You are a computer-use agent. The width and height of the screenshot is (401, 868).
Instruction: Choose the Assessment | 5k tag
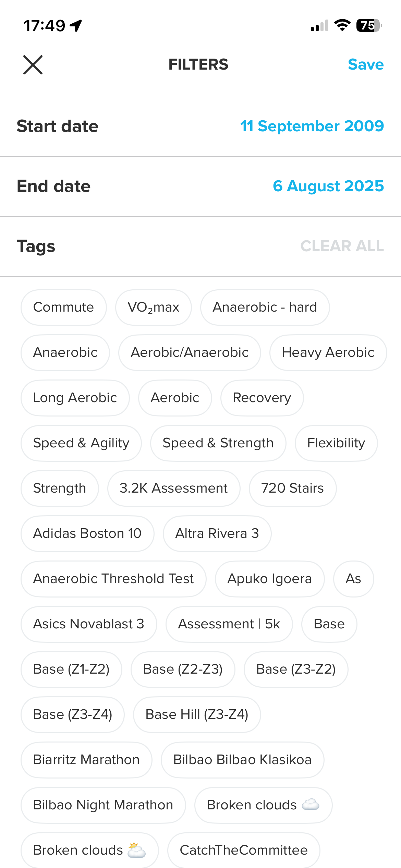[x=229, y=624]
